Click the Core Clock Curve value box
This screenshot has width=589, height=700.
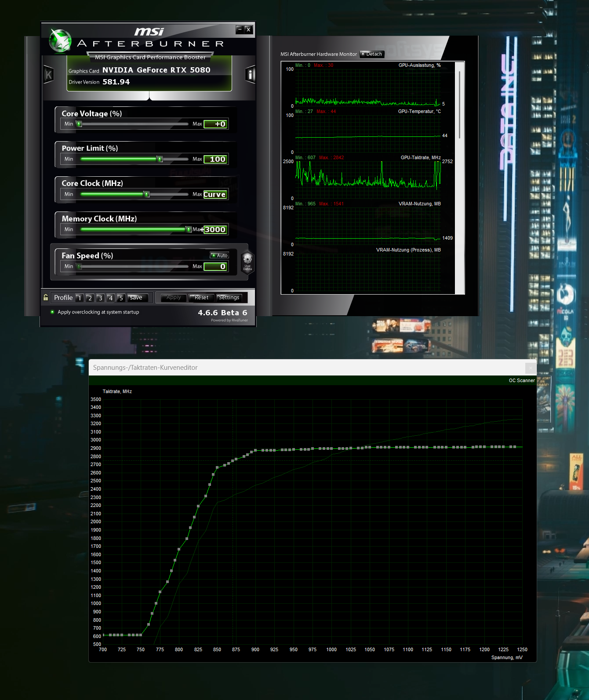pos(215,194)
